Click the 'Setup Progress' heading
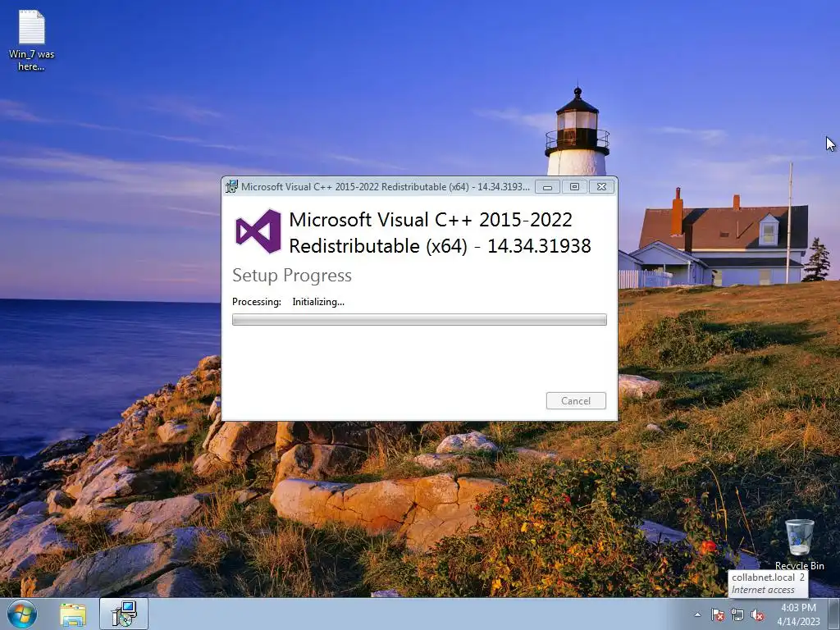 (292, 276)
